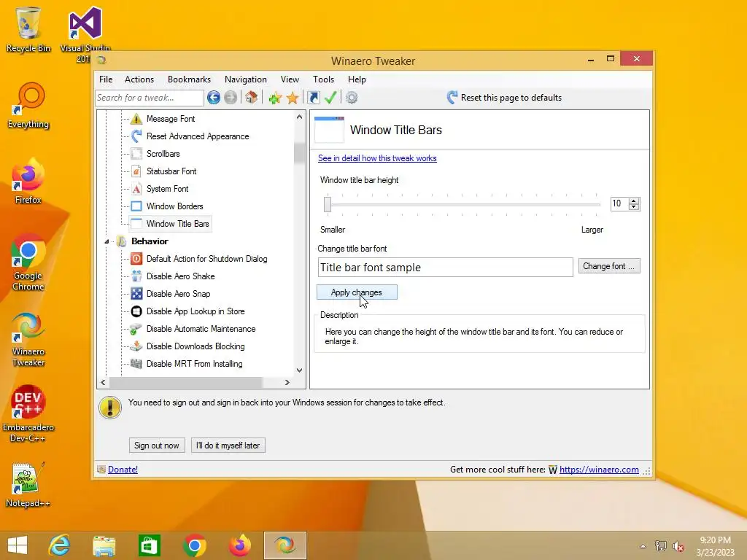The width and height of the screenshot is (747, 560).
Task: Click the create shortcut toolbar icon
Action: (x=314, y=98)
